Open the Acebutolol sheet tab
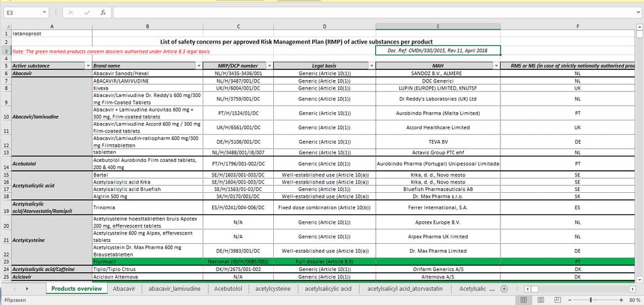The width and height of the screenshot is (644, 305). tap(228, 289)
